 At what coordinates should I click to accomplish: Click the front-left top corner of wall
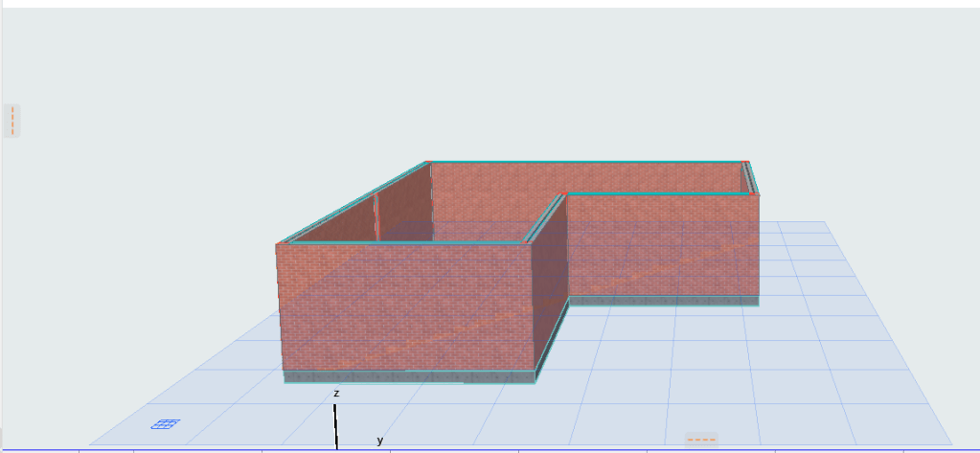coord(280,244)
